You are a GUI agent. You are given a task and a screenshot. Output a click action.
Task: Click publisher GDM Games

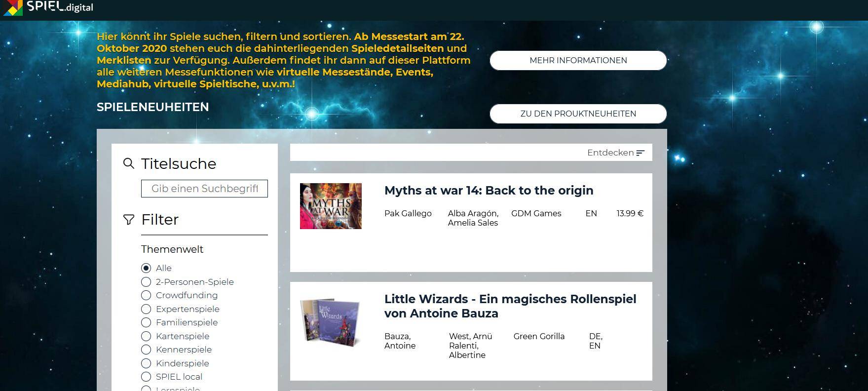(536, 213)
